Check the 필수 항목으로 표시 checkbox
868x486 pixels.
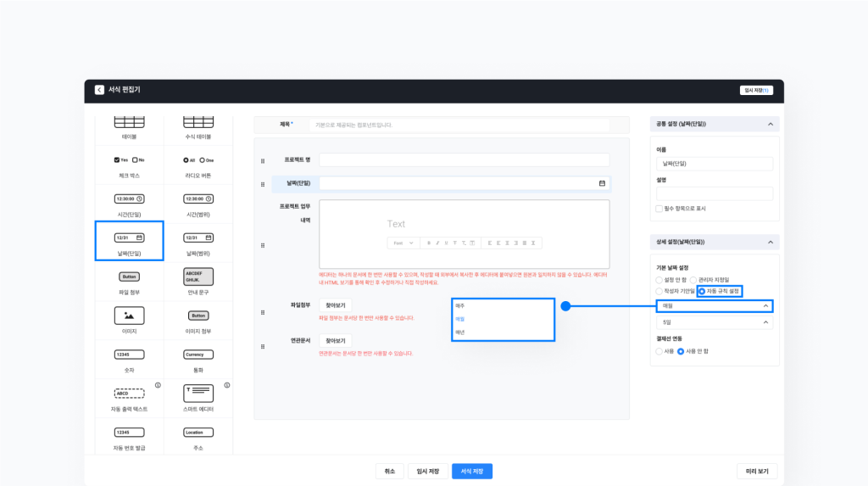(x=659, y=208)
